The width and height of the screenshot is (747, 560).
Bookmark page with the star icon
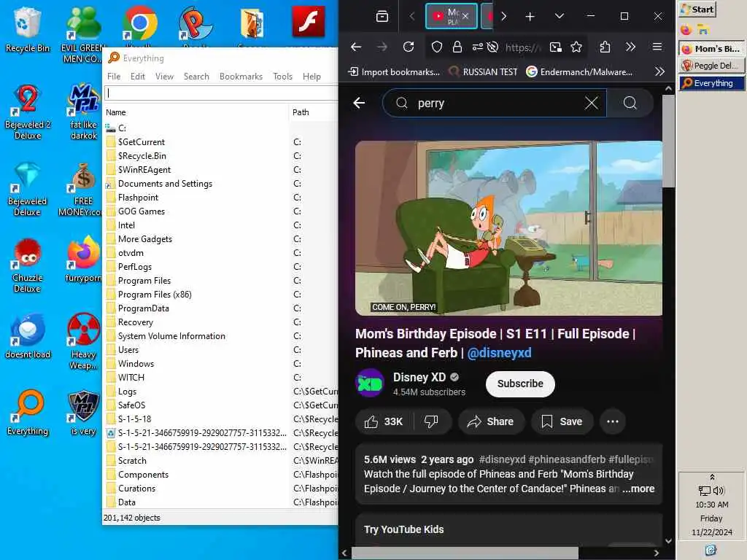click(576, 47)
